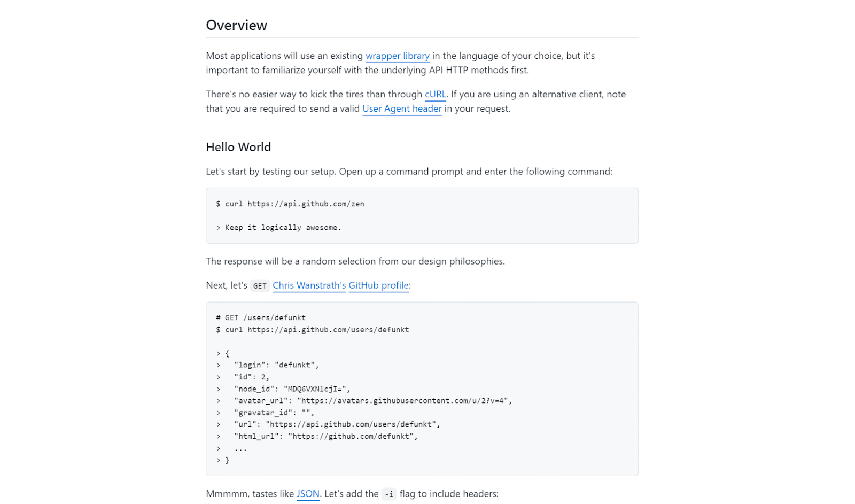Click the "id": 2 response line
This screenshot has height=504, width=855.
pos(251,377)
